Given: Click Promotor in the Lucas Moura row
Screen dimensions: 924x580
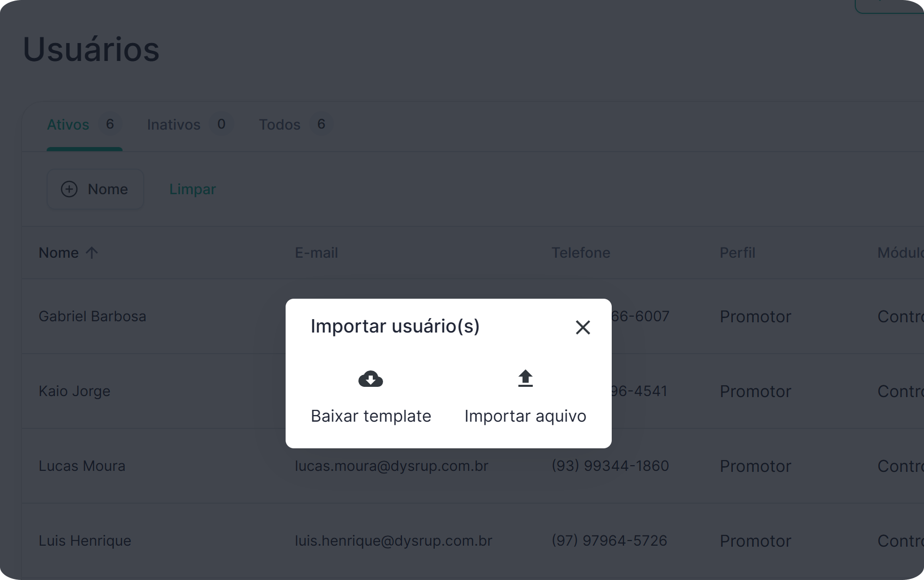Looking at the screenshot, I should pos(756,466).
